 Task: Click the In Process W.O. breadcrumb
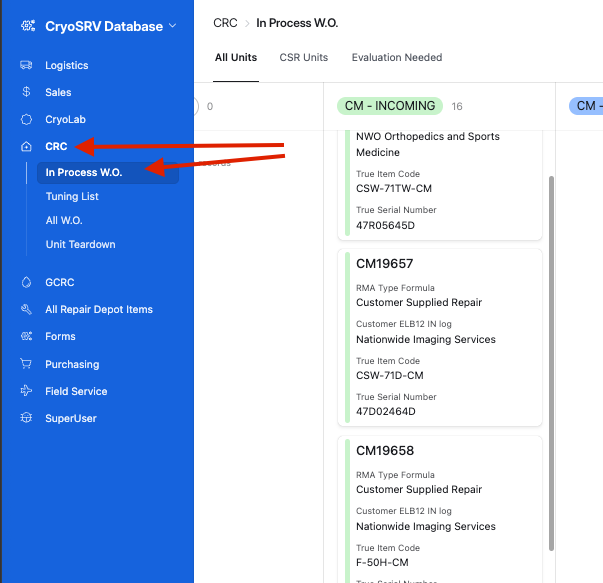(297, 23)
